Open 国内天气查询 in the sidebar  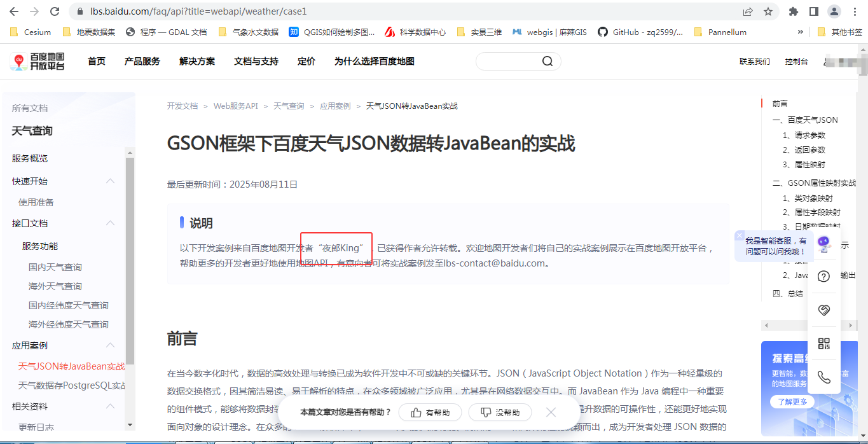55,267
